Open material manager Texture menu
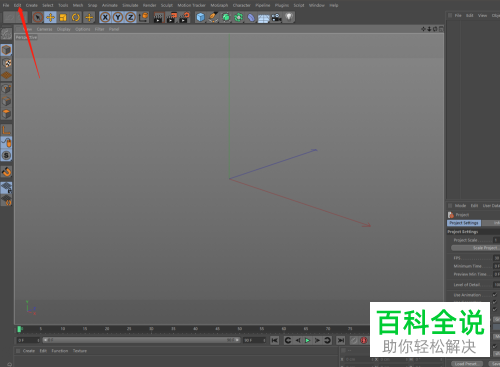The height and width of the screenshot is (367, 500). [x=80, y=351]
